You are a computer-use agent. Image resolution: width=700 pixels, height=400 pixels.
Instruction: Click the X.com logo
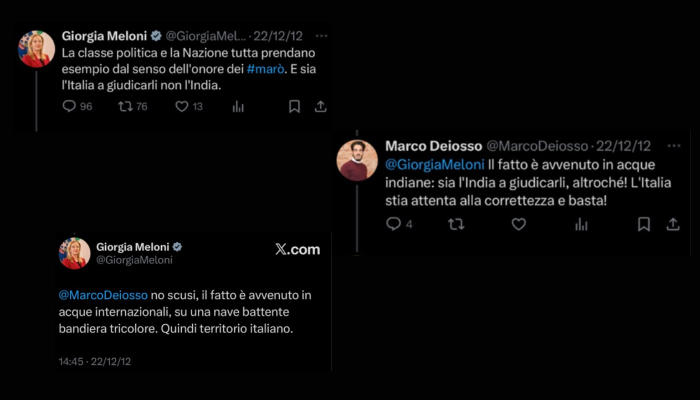click(297, 250)
